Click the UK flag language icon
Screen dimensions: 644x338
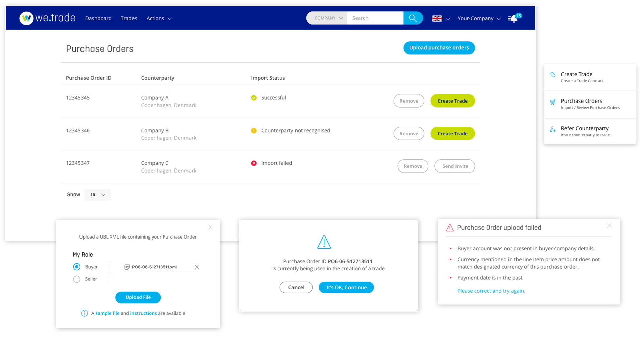pos(437,18)
